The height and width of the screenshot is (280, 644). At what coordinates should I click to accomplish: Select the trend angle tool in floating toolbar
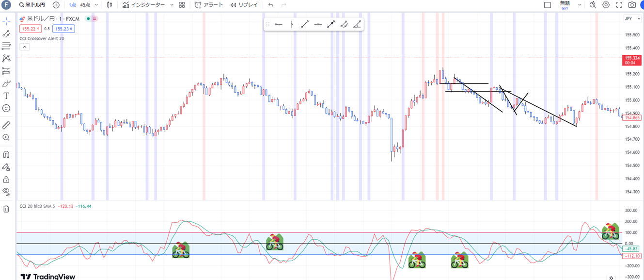(357, 24)
